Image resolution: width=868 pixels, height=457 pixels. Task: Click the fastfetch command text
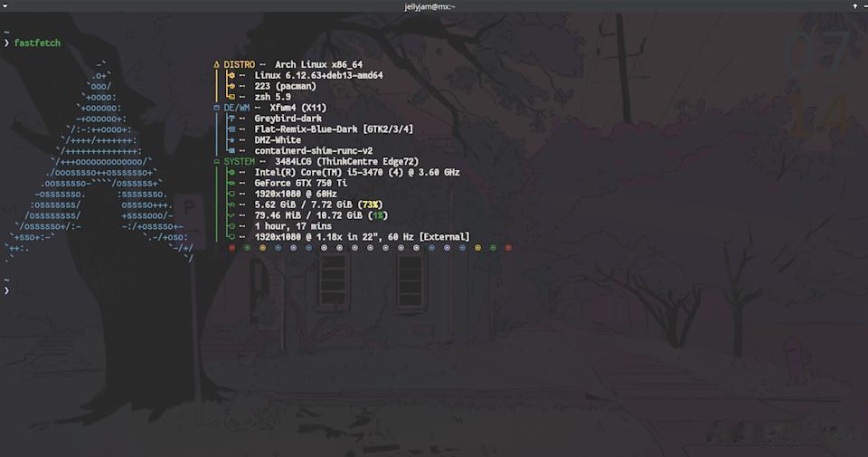pyautogui.click(x=37, y=43)
